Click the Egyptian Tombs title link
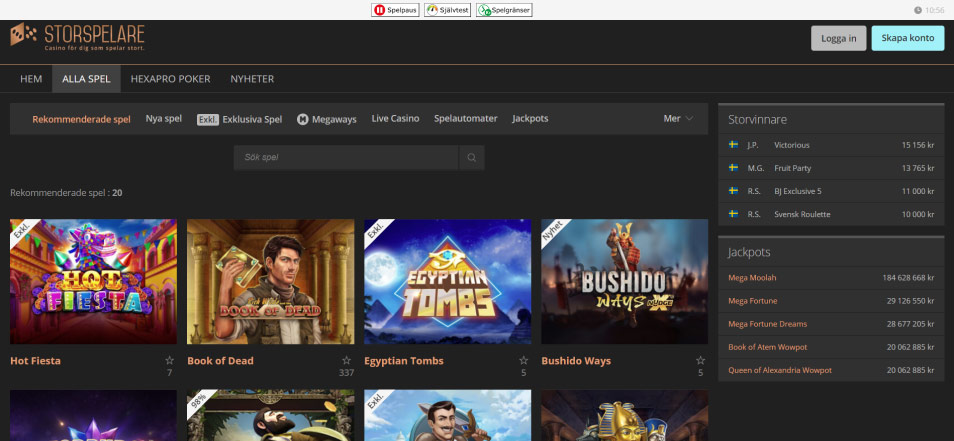 (404, 361)
